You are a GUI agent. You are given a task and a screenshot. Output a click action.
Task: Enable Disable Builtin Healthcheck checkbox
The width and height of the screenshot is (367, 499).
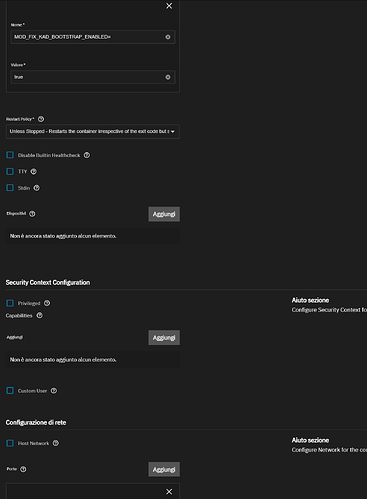pyautogui.click(x=10, y=155)
